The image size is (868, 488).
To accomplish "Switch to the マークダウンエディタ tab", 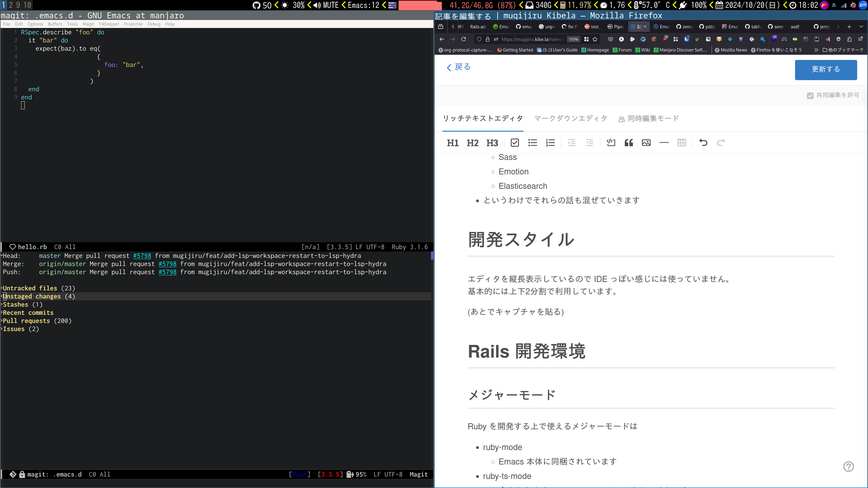I will (x=571, y=119).
